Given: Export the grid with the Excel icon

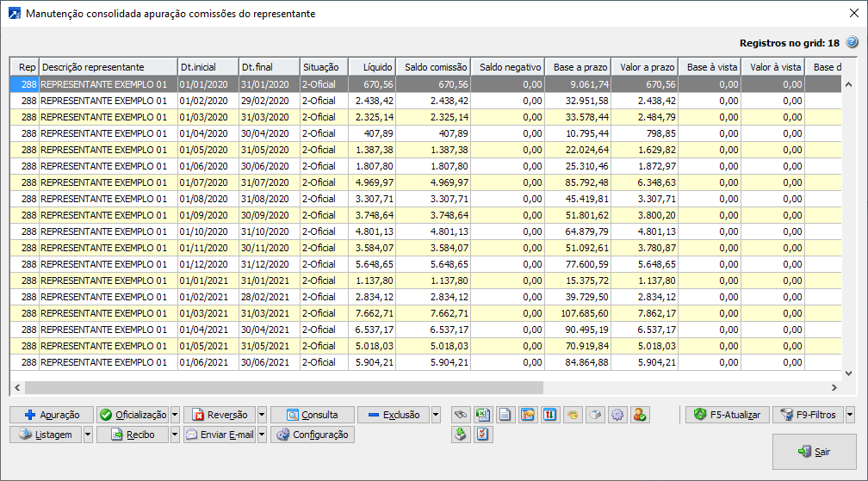Looking at the screenshot, I should tap(484, 415).
